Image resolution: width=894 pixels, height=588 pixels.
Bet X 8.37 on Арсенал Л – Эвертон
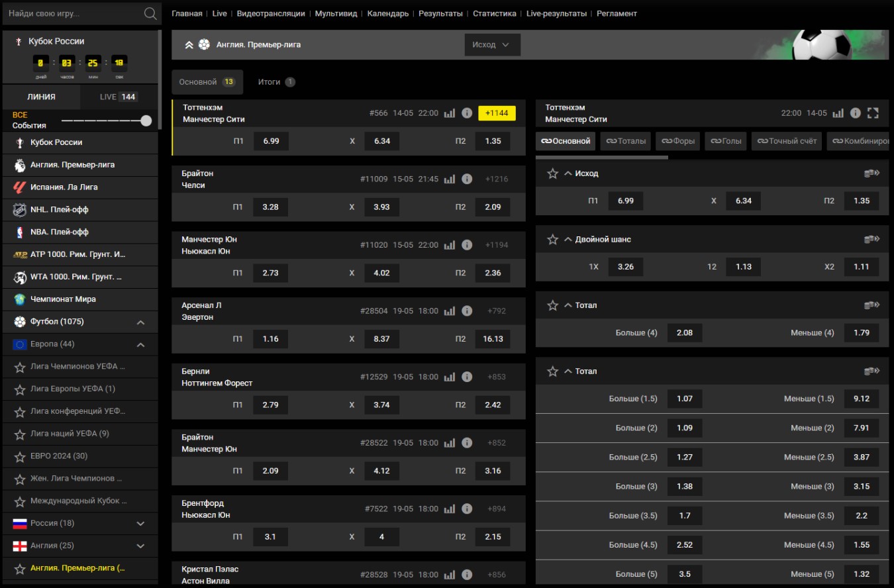(381, 338)
